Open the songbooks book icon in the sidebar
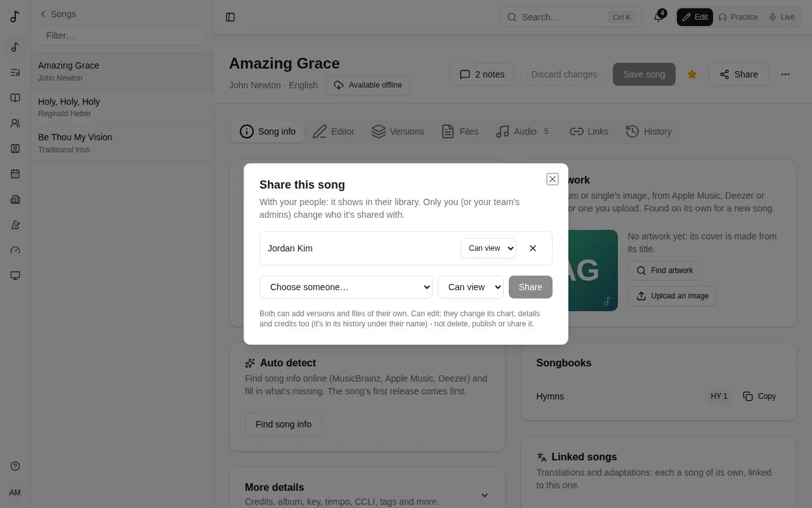 [15, 98]
